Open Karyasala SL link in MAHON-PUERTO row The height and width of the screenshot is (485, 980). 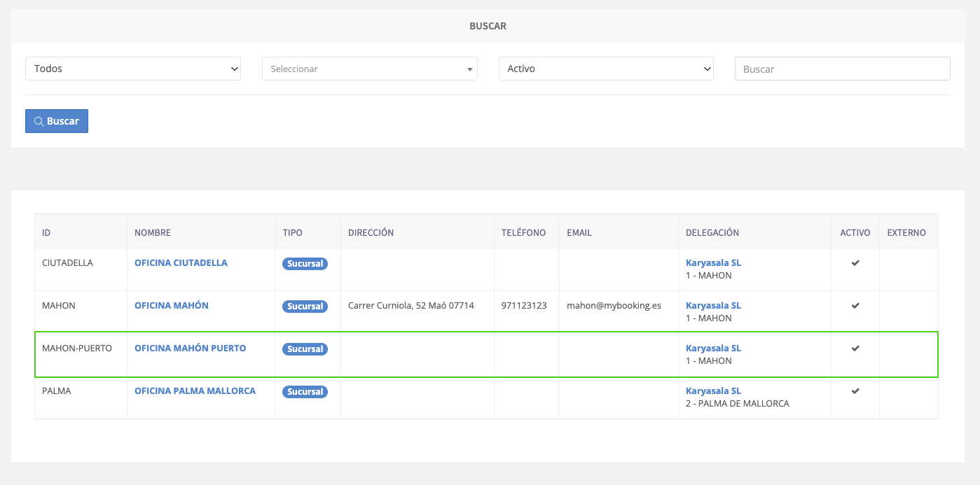(x=713, y=349)
